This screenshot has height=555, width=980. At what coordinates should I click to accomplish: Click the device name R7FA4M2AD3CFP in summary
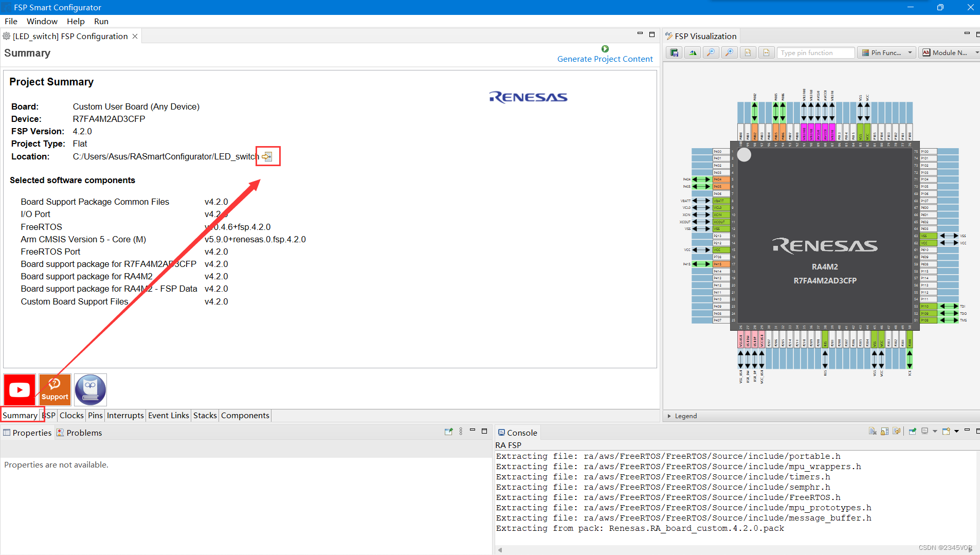click(109, 119)
